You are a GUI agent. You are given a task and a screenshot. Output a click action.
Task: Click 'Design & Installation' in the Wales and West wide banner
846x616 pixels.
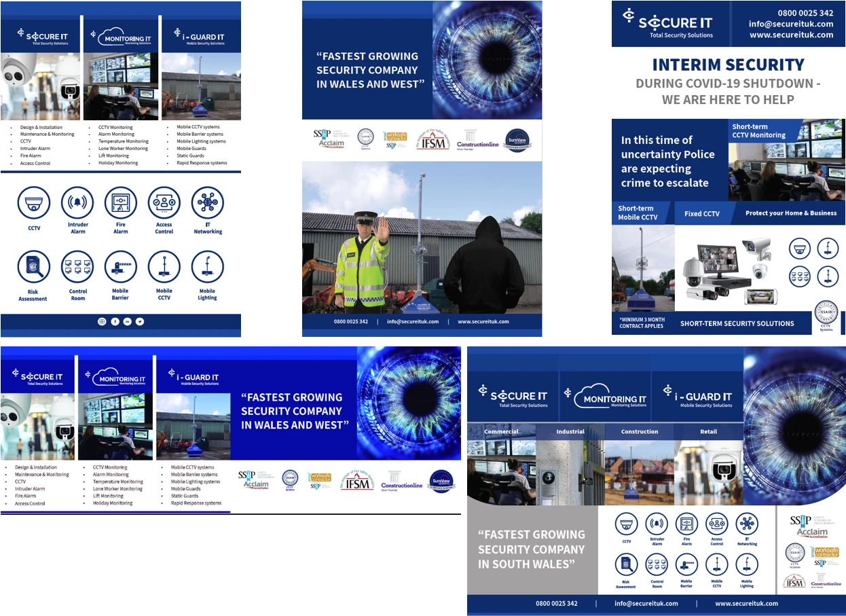tap(36, 467)
